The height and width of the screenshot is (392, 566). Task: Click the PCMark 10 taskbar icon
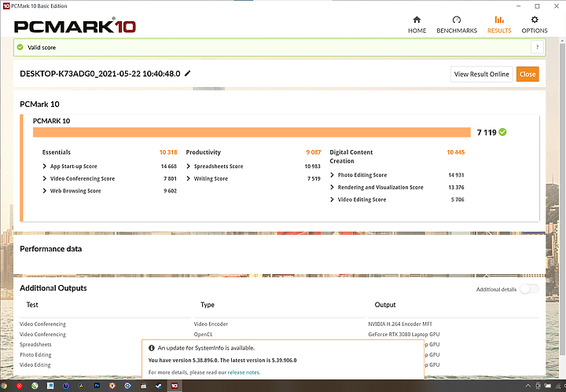pyautogui.click(x=175, y=386)
